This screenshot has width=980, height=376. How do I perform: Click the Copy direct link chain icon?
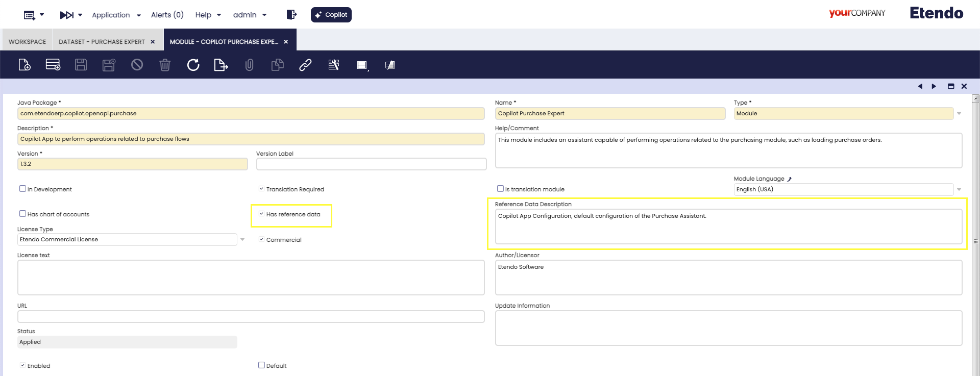click(x=305, y=65)
